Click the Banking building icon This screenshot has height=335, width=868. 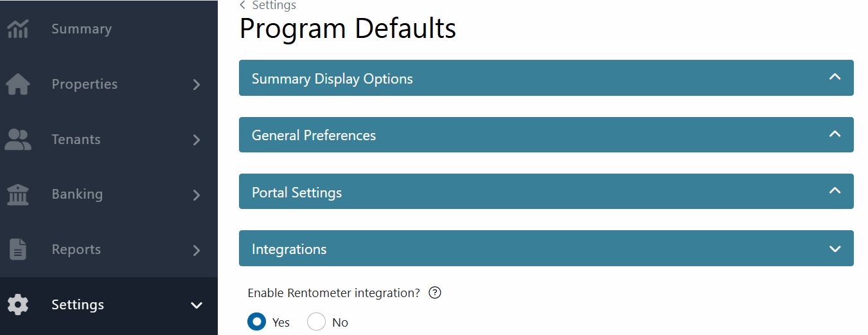click(17, 194)
